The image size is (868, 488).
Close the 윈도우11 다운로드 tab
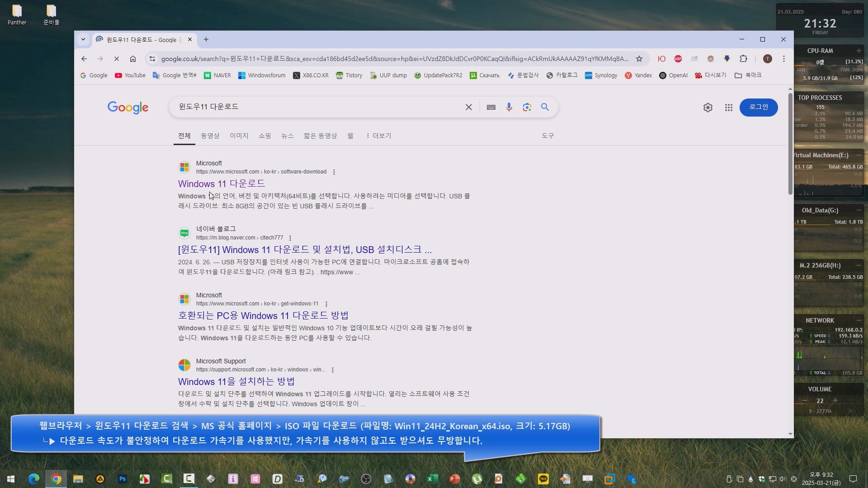point(190,40)
